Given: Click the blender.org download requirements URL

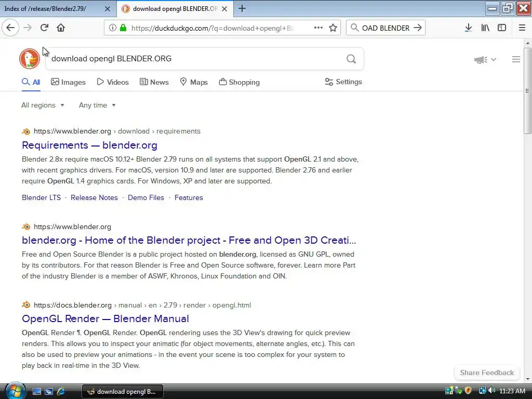Looking at the screenshot, I should 117,131.
